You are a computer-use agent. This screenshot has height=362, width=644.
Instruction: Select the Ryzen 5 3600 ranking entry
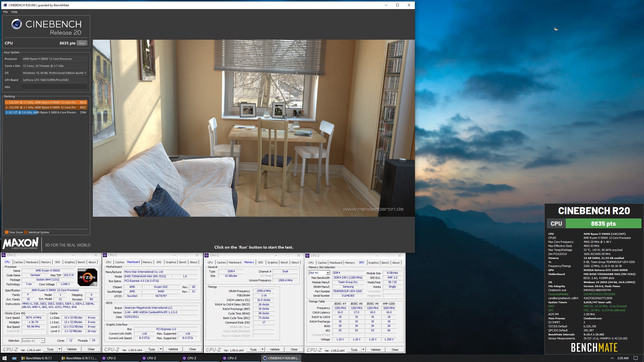(x=46, y=112)
